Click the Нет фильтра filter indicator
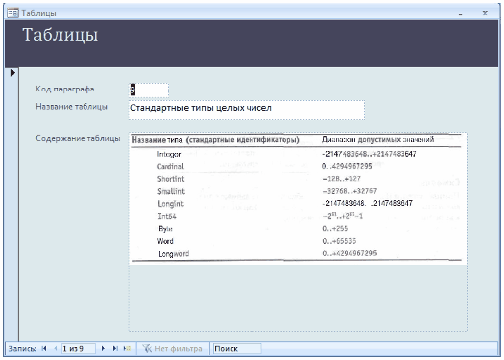The image size is (504, 360). click(173, 349)
